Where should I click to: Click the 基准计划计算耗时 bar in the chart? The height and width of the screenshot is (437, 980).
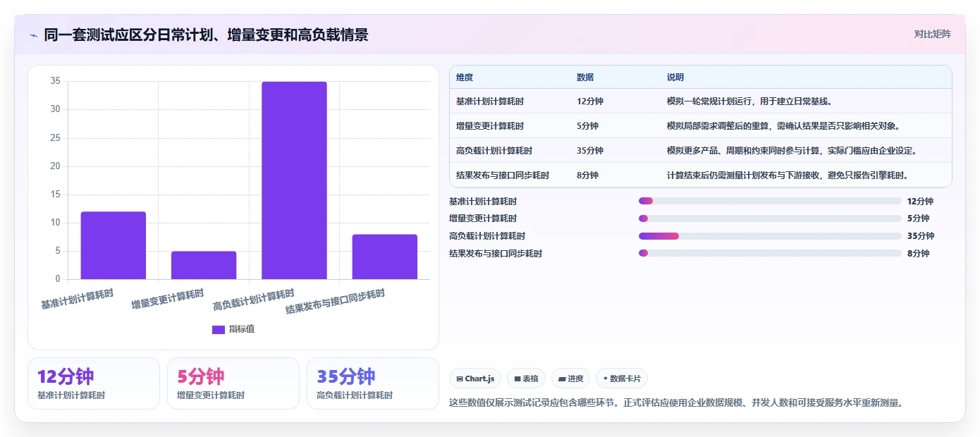tap(113, 245)
